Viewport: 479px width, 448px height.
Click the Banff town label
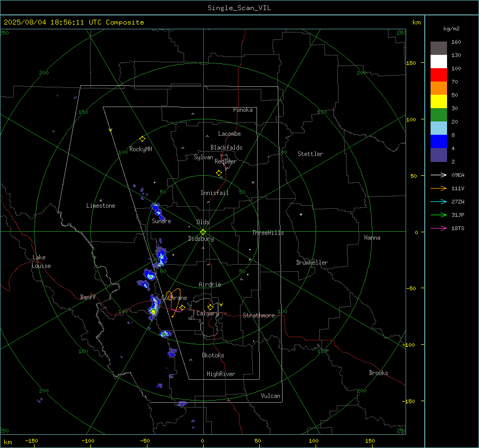pyautogui.click(x=88, y=297)
